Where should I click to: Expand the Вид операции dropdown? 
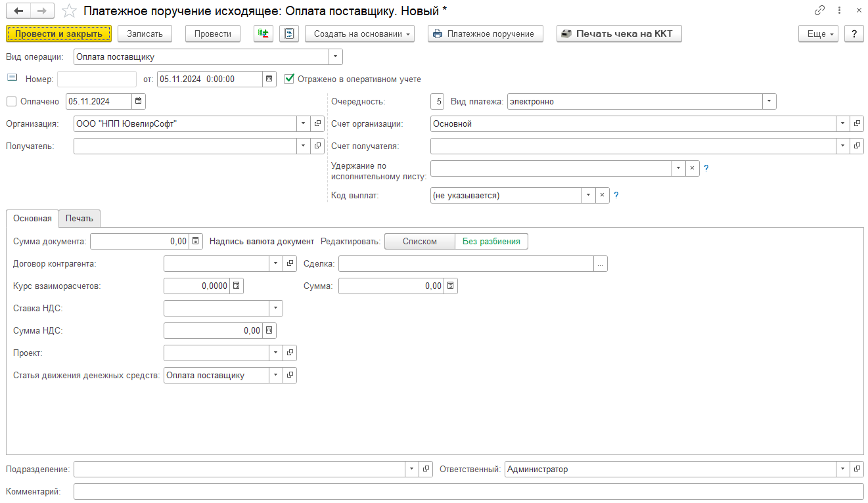click(x=336, y=56)
